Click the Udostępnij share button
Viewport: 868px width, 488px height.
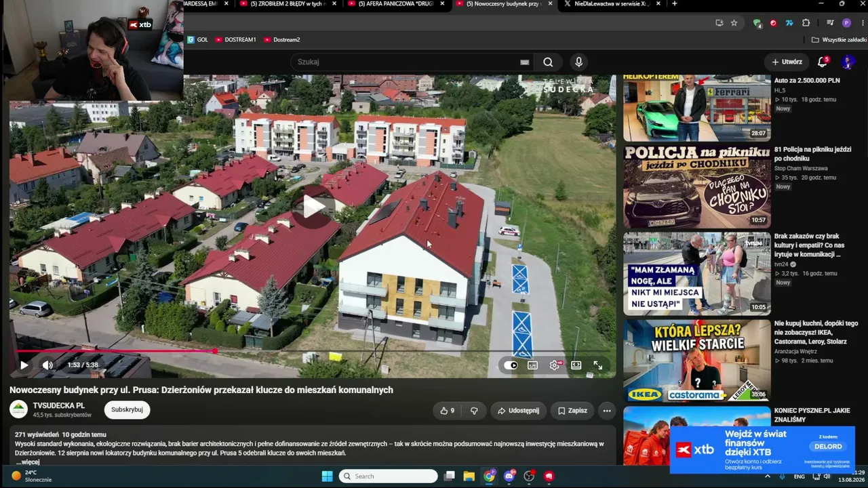coord(518,410)
